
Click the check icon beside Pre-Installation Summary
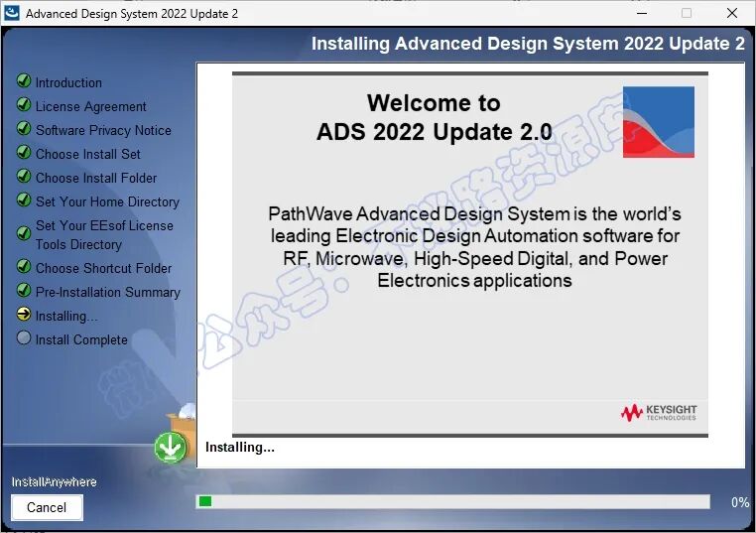(x=24, y=290)
